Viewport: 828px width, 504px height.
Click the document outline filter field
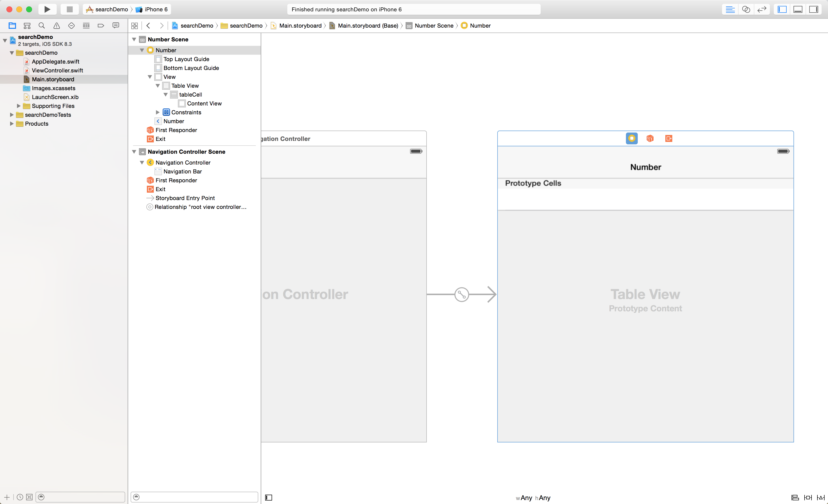[x=194, y=497]
